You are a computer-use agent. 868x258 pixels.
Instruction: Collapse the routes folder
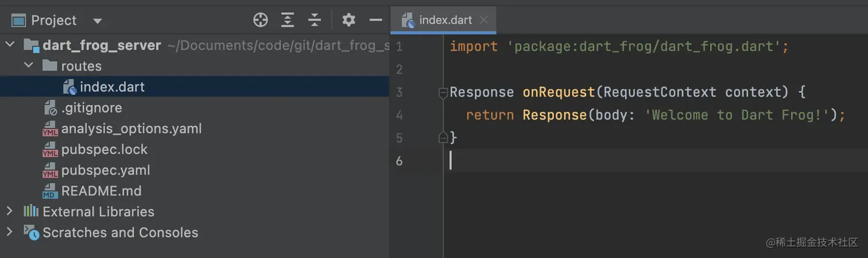point(29,66)
